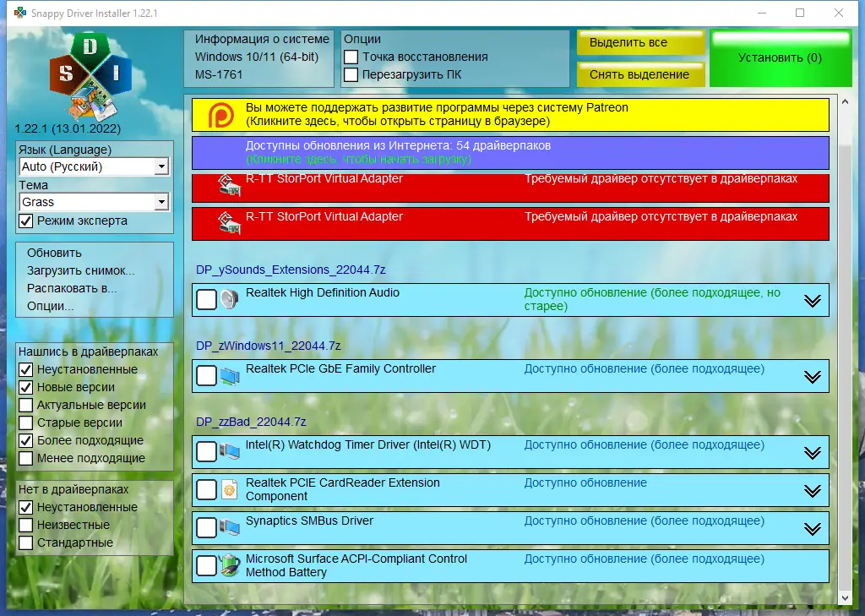Viewport: 865px width, 616px height.
Task: Click the Windows 10/11 (64-bit) text
Action: point(257,57)
